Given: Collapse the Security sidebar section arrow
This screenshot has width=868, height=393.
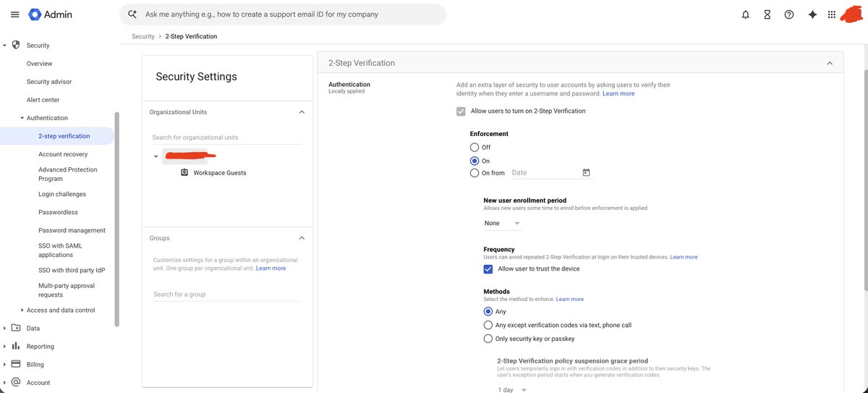Looking at the screenshot, I should (x=5, y=46).
